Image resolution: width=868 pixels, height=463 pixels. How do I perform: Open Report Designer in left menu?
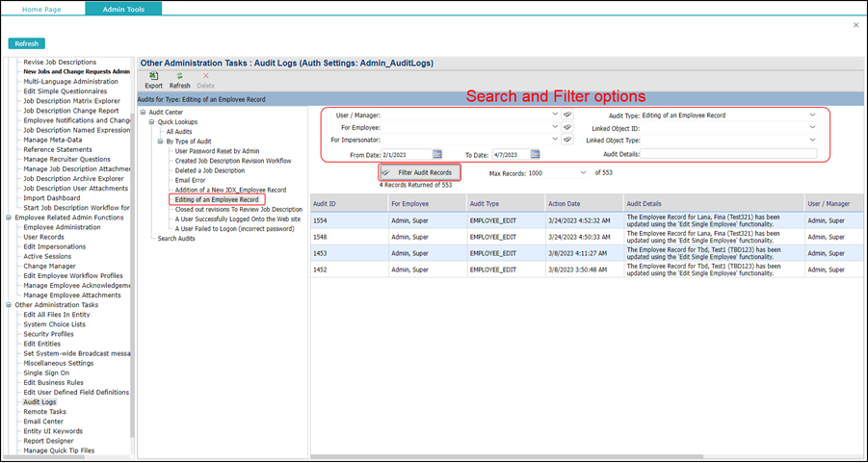coord(48,441)
